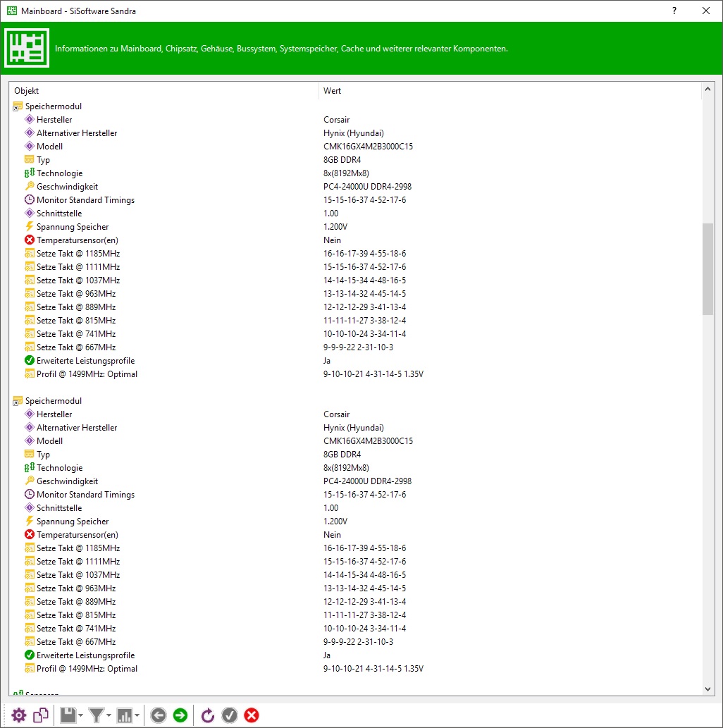Select lightning icon of lower Spannung Speicher

[x=30, y=522]
